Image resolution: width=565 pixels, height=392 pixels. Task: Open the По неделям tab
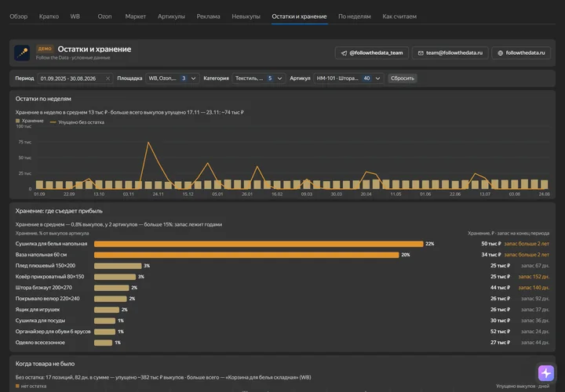(354, 16)
